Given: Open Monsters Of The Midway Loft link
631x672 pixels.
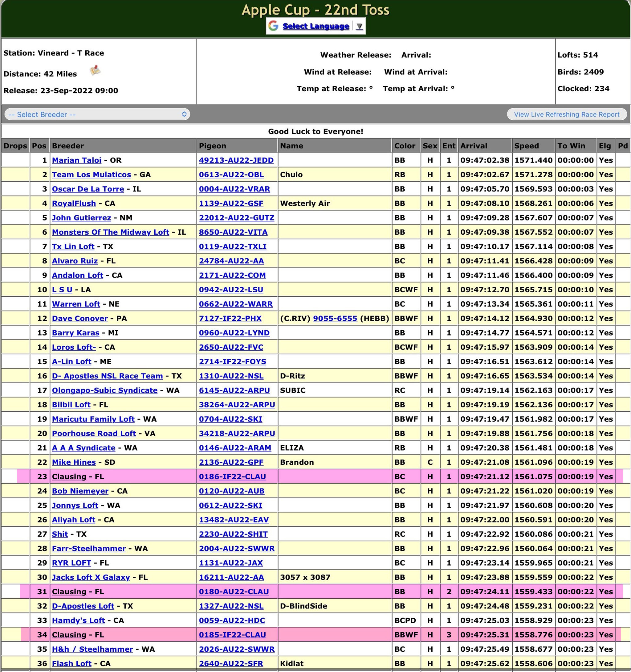Looking at the screenshot, I should tap(111, 232).
